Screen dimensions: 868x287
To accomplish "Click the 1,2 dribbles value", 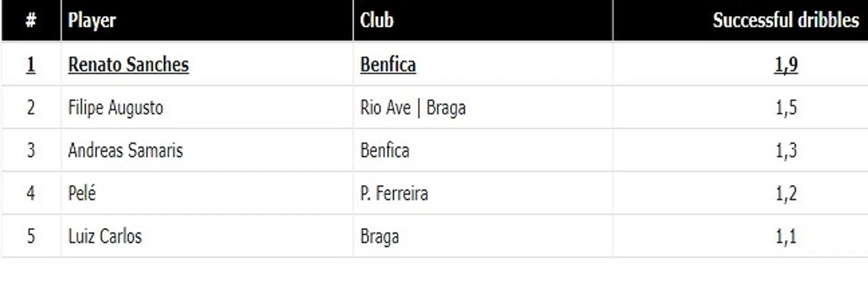I will pyautogui.click(x=785, y=194).
